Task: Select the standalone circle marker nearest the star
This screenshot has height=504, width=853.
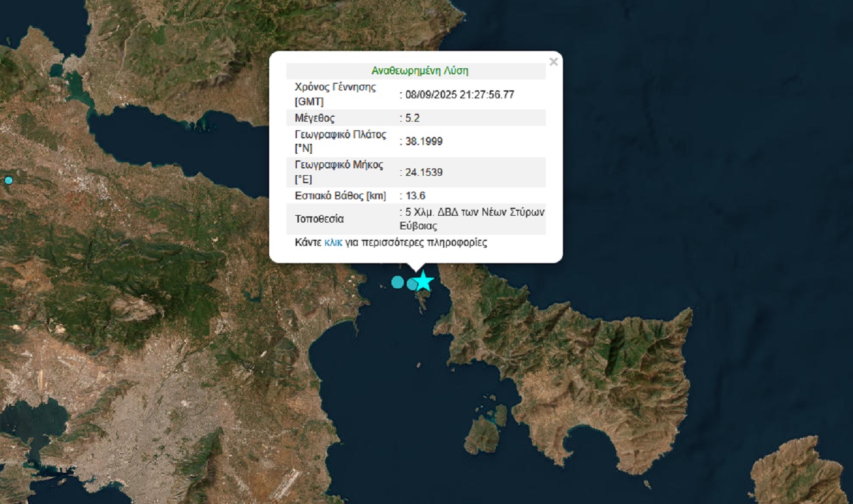Action: coord(398,282)
